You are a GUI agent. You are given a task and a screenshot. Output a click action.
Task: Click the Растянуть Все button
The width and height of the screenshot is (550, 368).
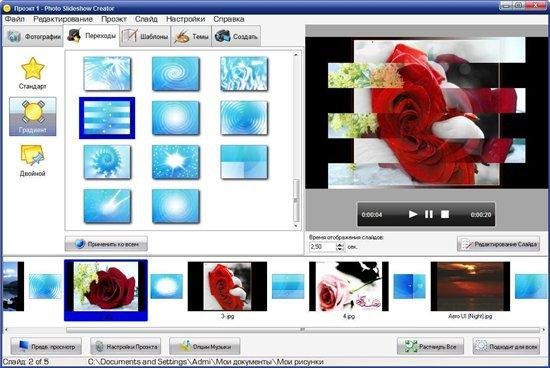430,347
